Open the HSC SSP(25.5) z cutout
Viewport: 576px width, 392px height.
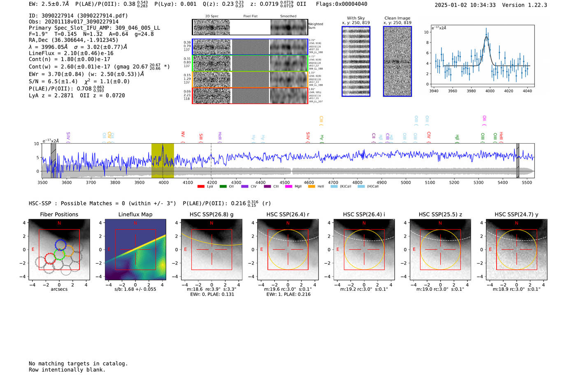440,250
